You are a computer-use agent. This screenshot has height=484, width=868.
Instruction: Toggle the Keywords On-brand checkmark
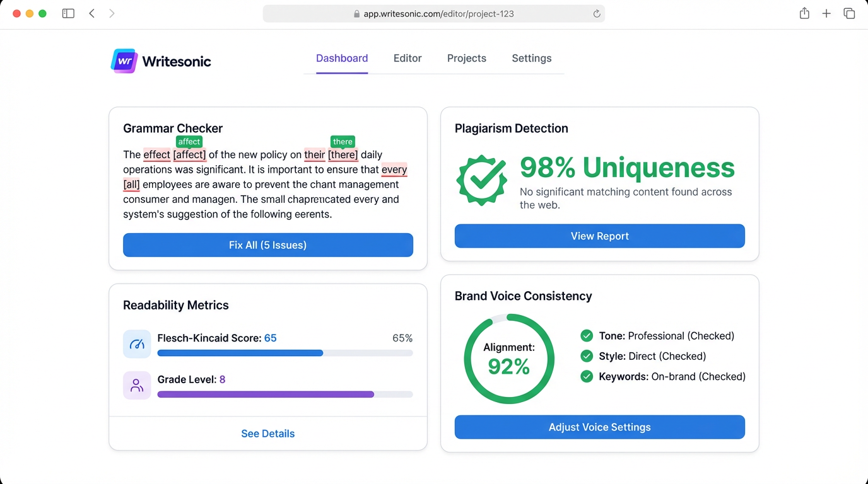point(586,376)
